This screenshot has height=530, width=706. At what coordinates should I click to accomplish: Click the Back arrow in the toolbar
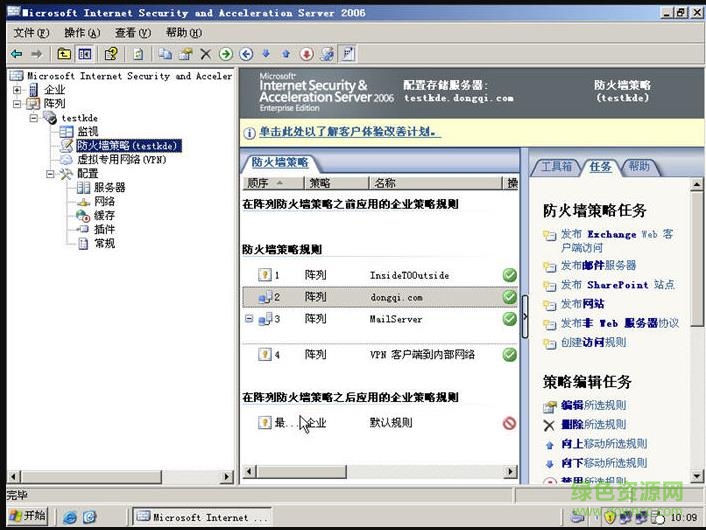coord(16,54)
